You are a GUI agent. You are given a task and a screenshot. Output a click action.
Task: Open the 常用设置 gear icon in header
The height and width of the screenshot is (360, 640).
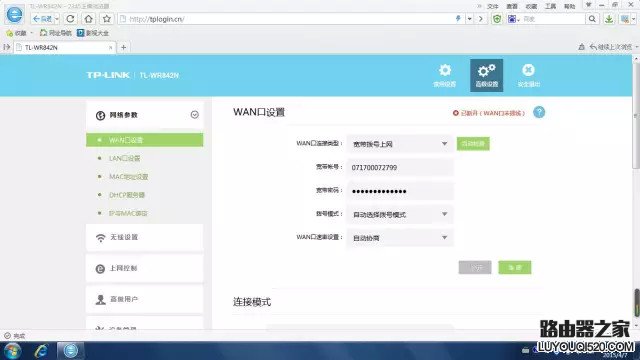point(444,71)
